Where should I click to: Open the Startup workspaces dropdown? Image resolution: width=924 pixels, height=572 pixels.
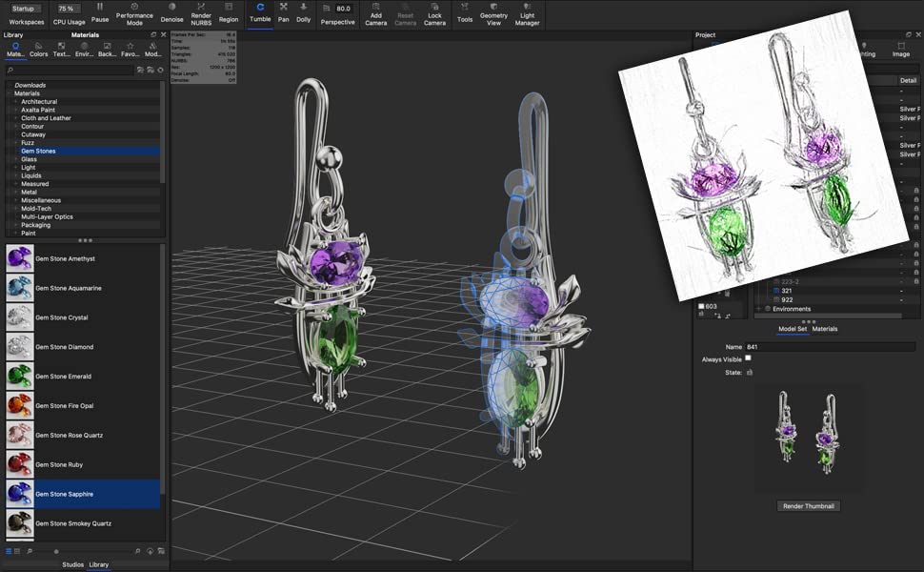pyautogui.click(x=26, y=9)
